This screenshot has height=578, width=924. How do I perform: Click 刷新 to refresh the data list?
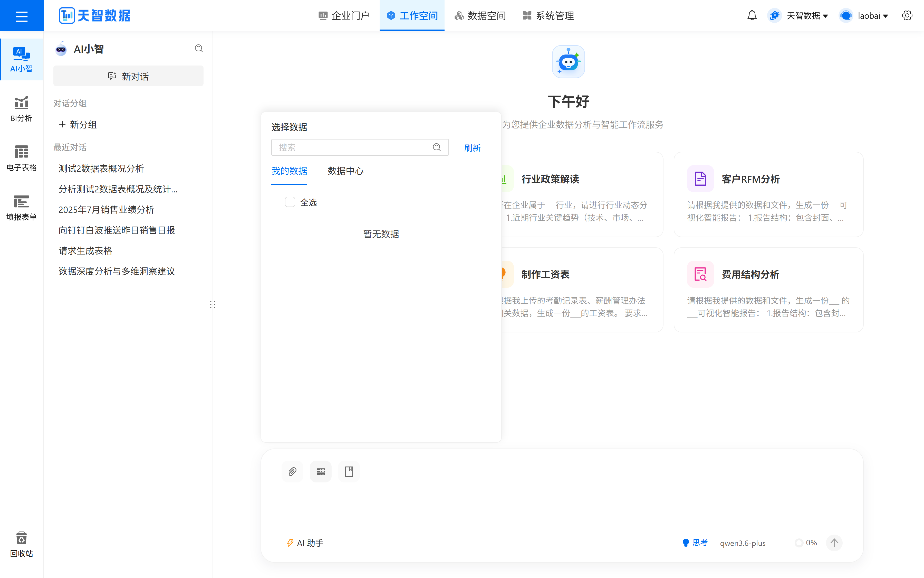pos(472,147)
